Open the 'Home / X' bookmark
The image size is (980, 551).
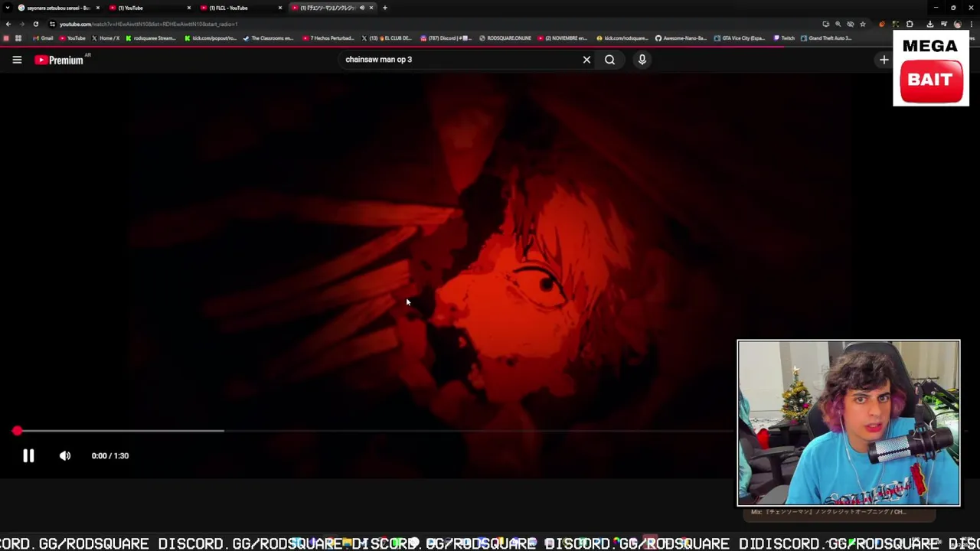(106, 38)
